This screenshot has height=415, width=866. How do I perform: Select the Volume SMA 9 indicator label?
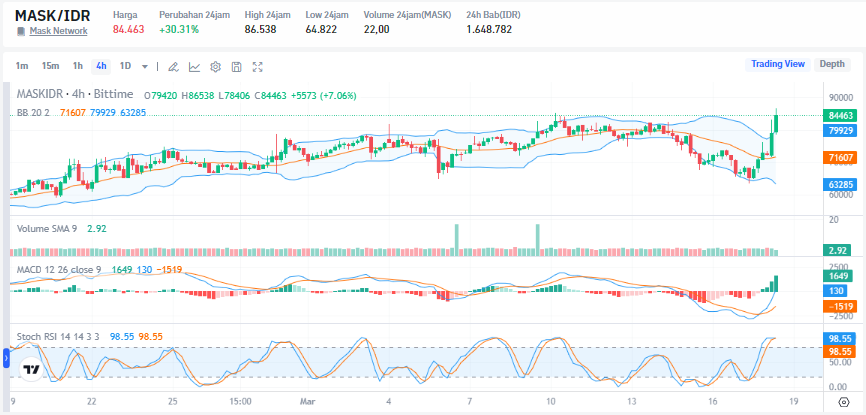pyautogui.click(x=47, y=228)
